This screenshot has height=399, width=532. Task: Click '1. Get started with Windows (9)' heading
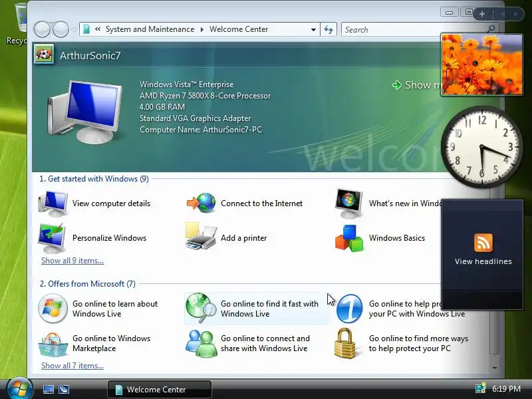pos(94,179)
